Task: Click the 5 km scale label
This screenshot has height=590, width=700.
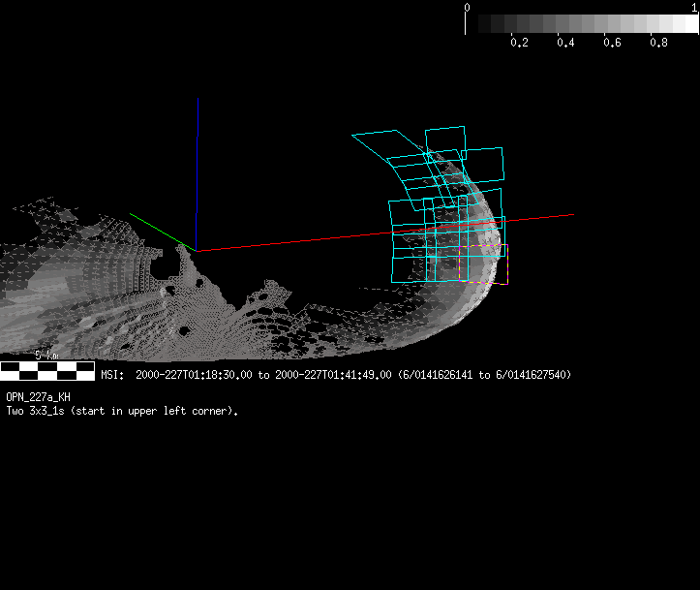Action: [x=46, y=356]
